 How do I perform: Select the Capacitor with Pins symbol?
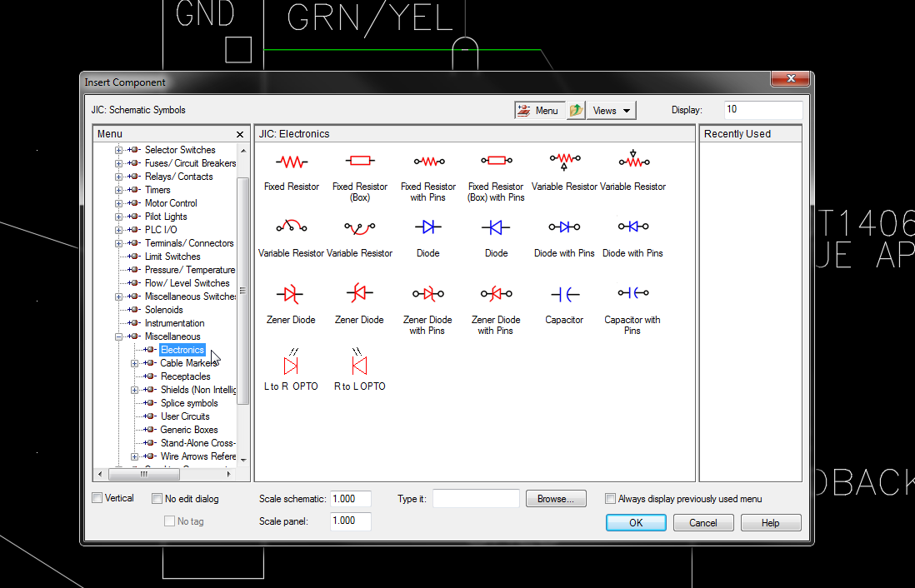tap(632, 293)
